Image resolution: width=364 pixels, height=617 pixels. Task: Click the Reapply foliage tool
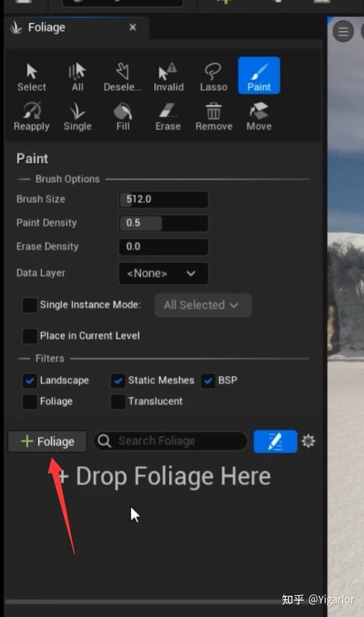click(31, 117)
